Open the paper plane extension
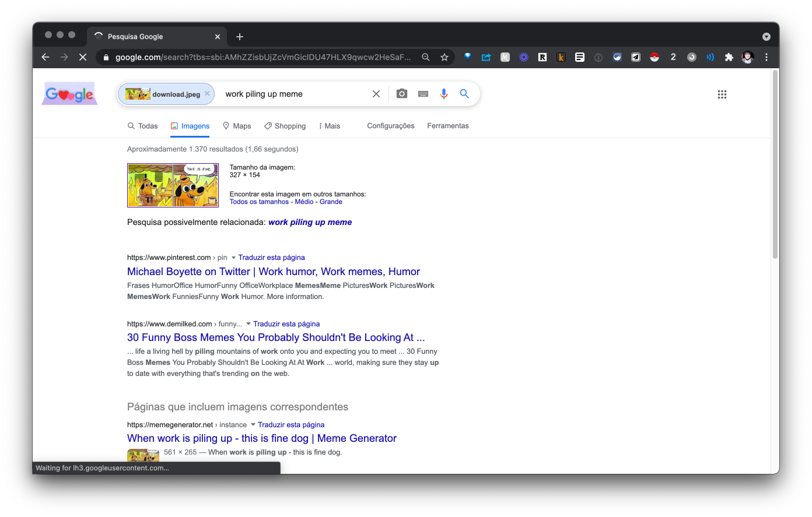Screen dimensions: 812x517 [x=636, y=57]
